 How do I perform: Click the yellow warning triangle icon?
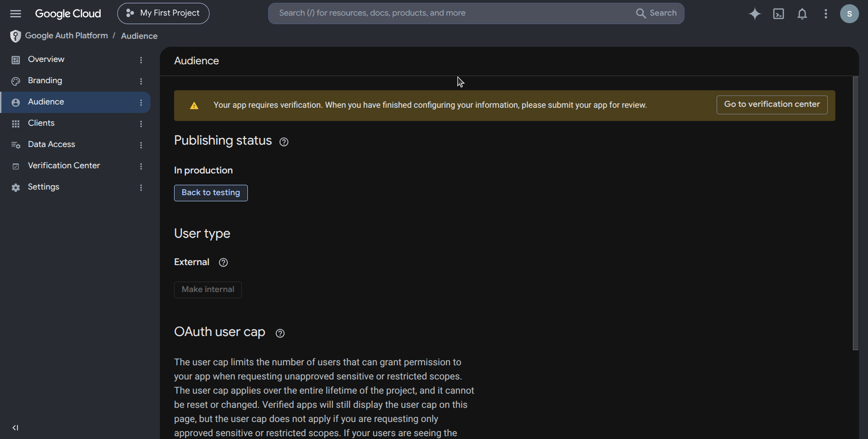194,105
